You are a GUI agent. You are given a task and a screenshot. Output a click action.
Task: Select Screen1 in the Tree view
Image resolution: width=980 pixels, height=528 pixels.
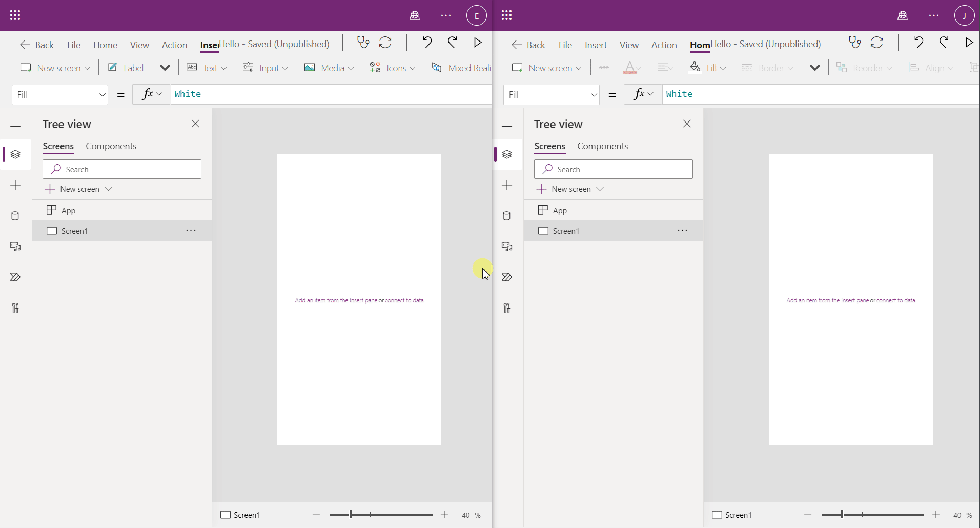(74, 231)
